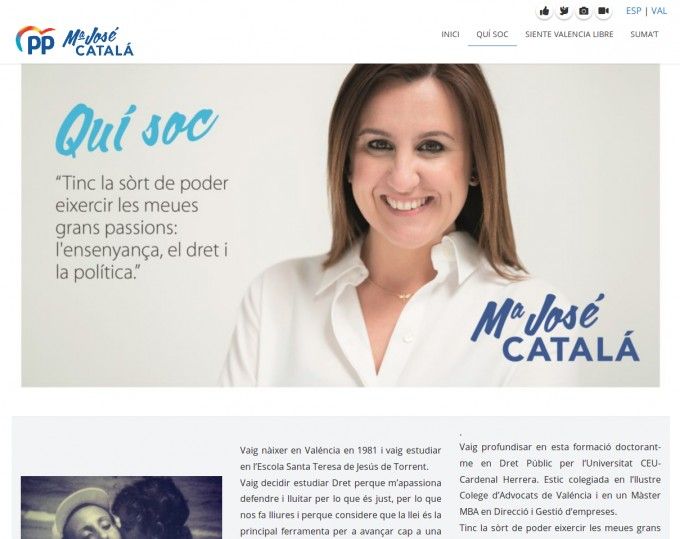Click the PP party logo

(35, 40)
